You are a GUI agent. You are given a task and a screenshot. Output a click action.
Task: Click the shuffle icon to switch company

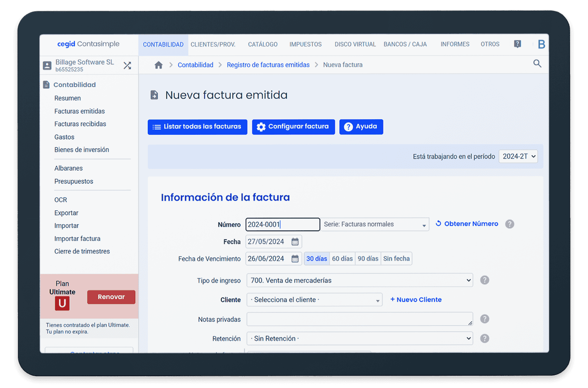127,65
